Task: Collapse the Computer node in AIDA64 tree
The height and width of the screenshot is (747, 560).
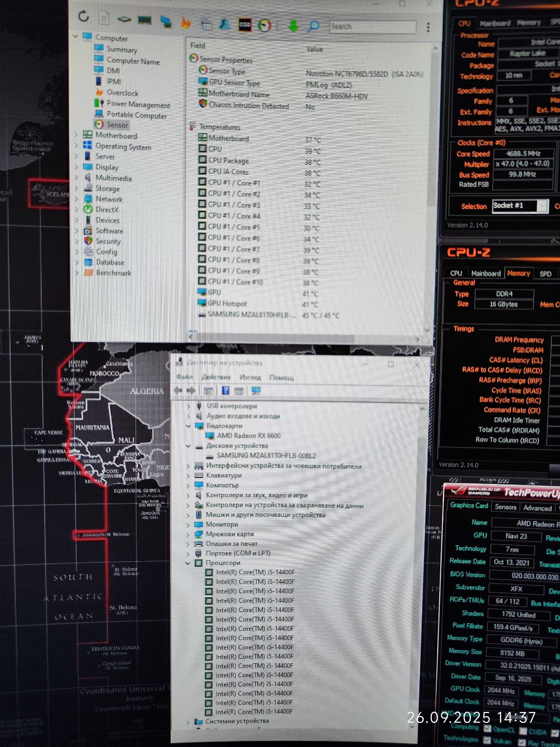Action: coord(76,36)
